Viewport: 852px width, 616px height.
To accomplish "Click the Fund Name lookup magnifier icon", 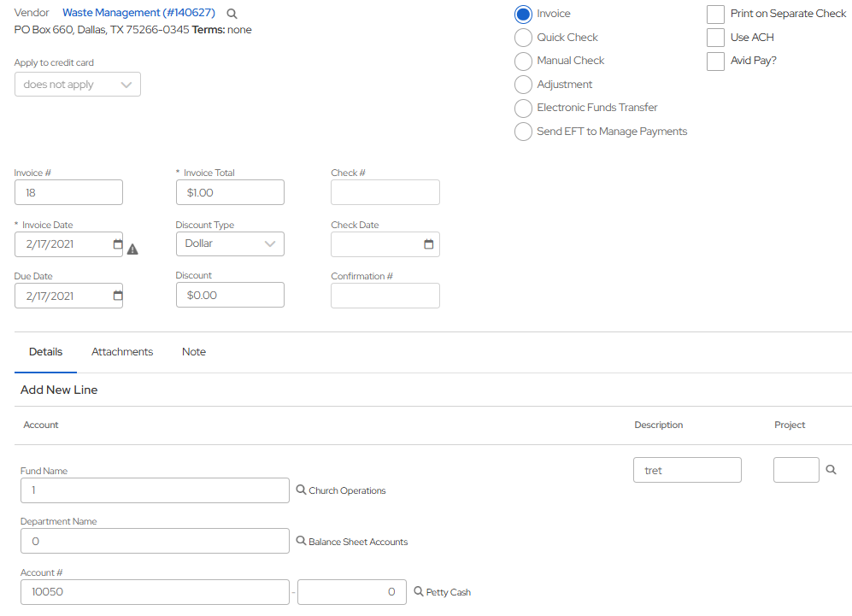I will [x=301, y=490].
